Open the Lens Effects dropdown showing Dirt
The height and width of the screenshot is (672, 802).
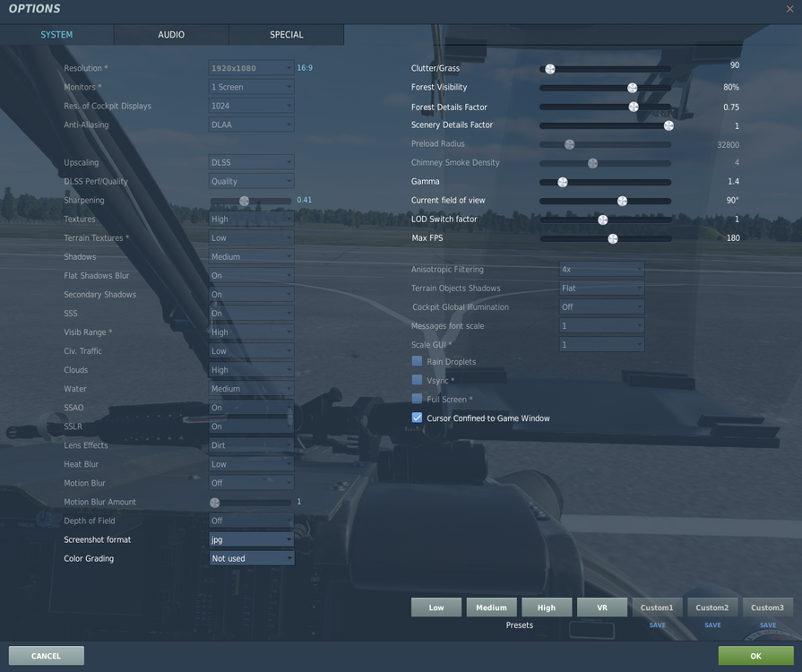coord(251,445)
